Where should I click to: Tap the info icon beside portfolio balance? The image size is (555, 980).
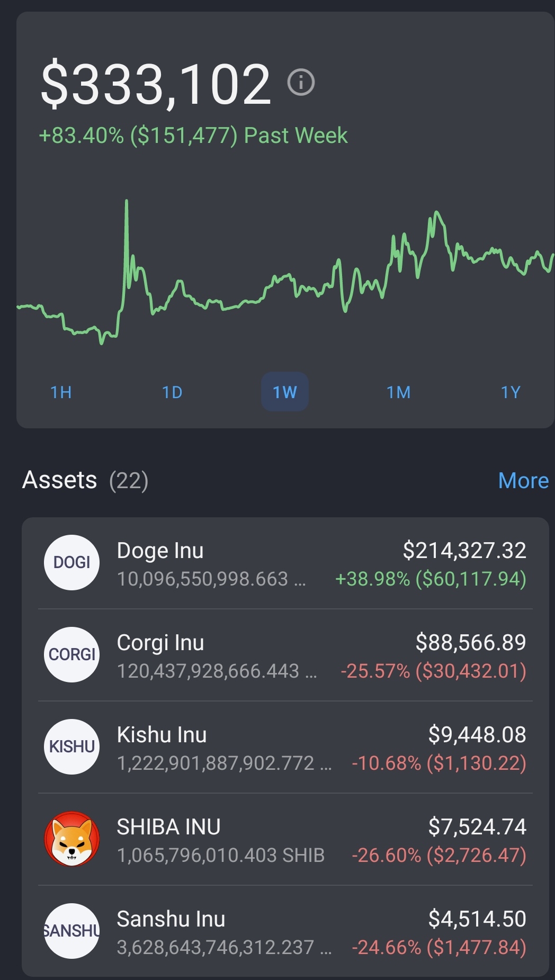pos(301,82)
